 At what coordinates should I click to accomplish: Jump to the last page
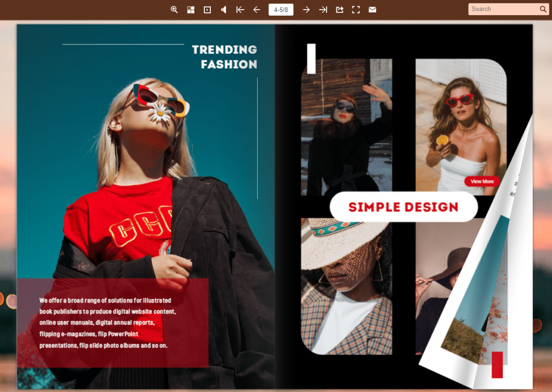click(323, 9)
